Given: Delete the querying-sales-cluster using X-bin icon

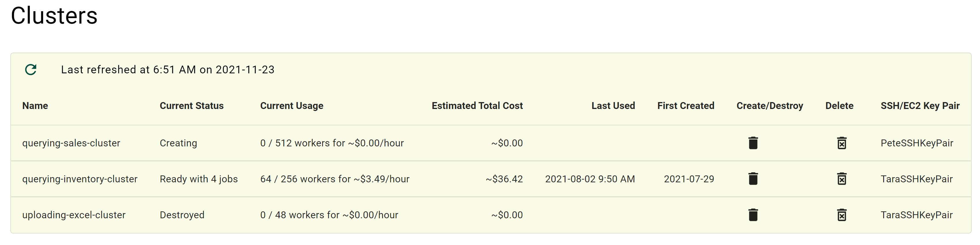Looking at the screenshot, I should [841, 143].
